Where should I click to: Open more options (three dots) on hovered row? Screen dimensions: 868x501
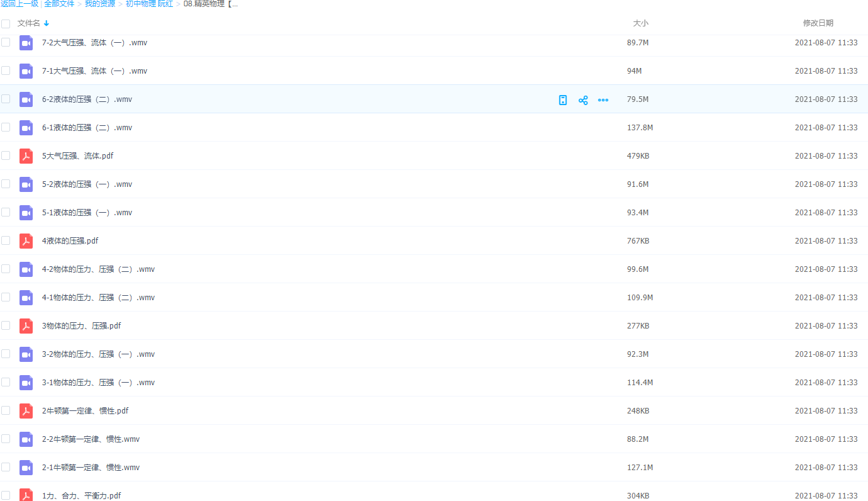point(603,100)
